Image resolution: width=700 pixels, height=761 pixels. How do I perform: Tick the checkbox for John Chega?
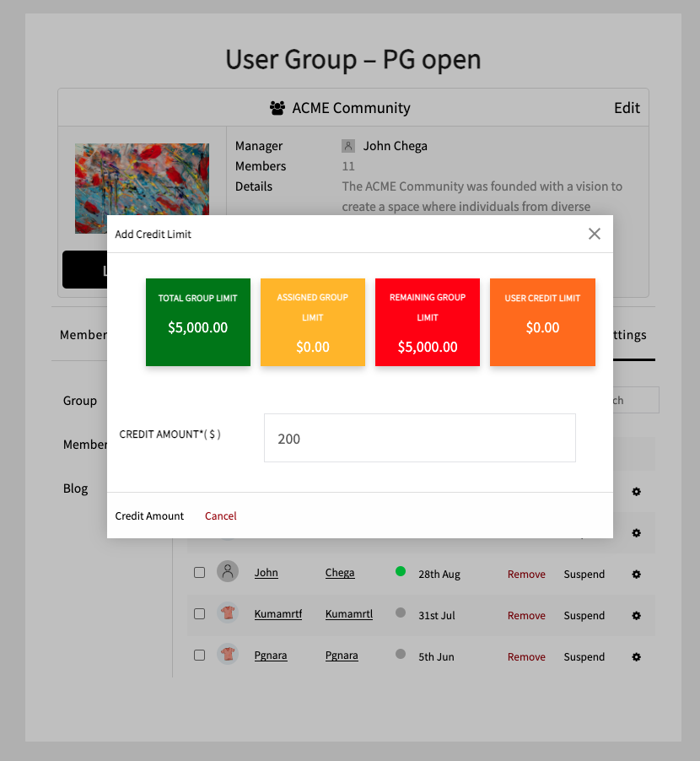tap(200, 572)
